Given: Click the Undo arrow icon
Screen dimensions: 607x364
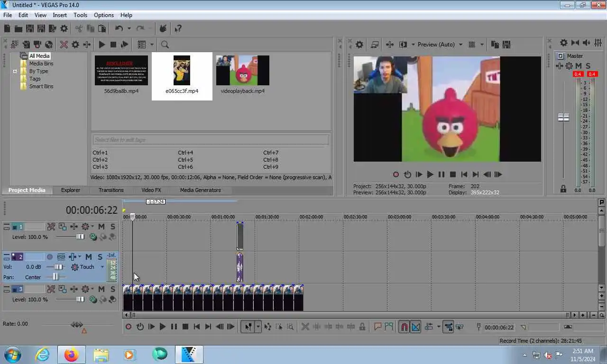Looking at the screenshot, I should tap(119, 28).
